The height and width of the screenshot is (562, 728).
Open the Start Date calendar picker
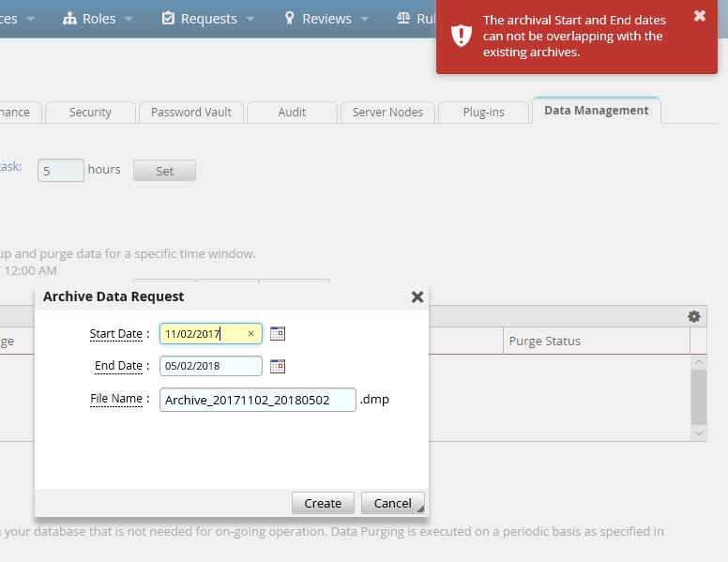click(277, 334)
